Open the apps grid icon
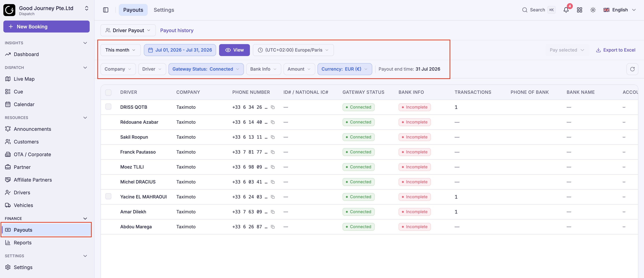Image resolution: width=644 pixels, height=278 pixels. (x=580, y=10)
